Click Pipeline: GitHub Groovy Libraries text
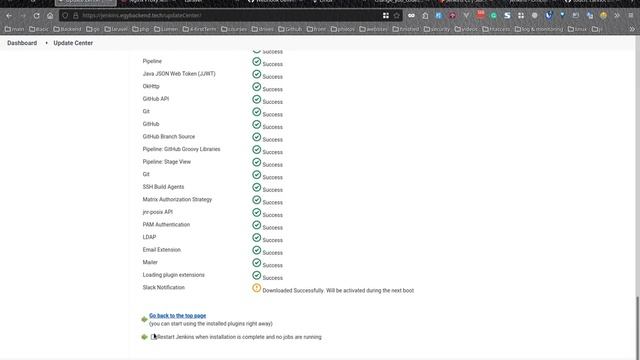 (x=181, y=149)
